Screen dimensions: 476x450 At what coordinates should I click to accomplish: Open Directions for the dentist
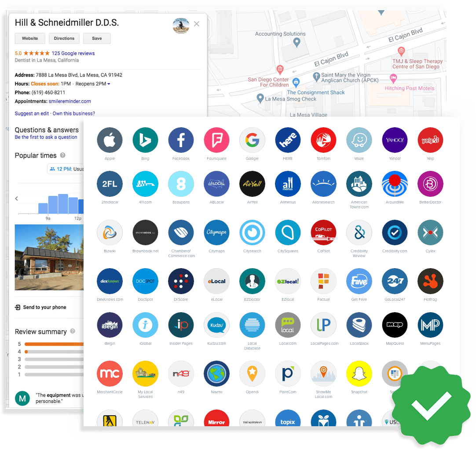pos(64,38)
